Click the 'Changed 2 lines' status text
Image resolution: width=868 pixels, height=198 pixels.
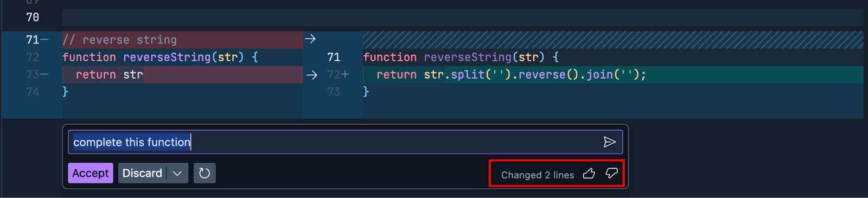pyautogui.click(x=537, y=175)
